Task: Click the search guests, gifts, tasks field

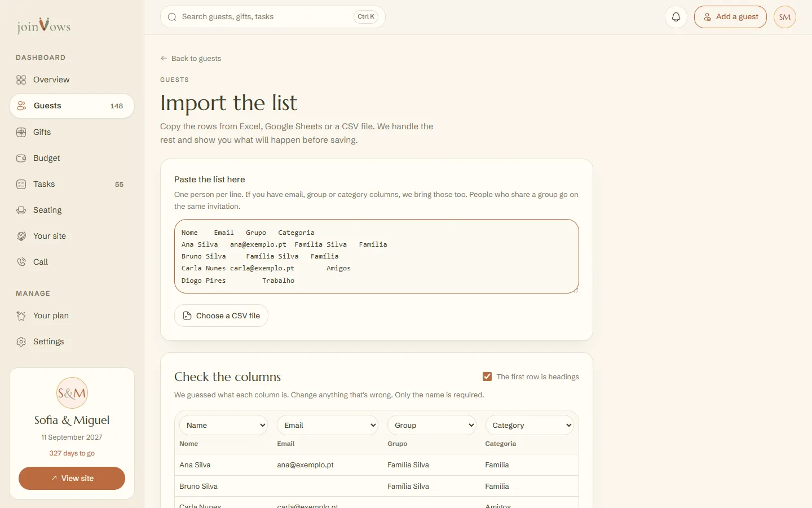Action: (272, 17)
